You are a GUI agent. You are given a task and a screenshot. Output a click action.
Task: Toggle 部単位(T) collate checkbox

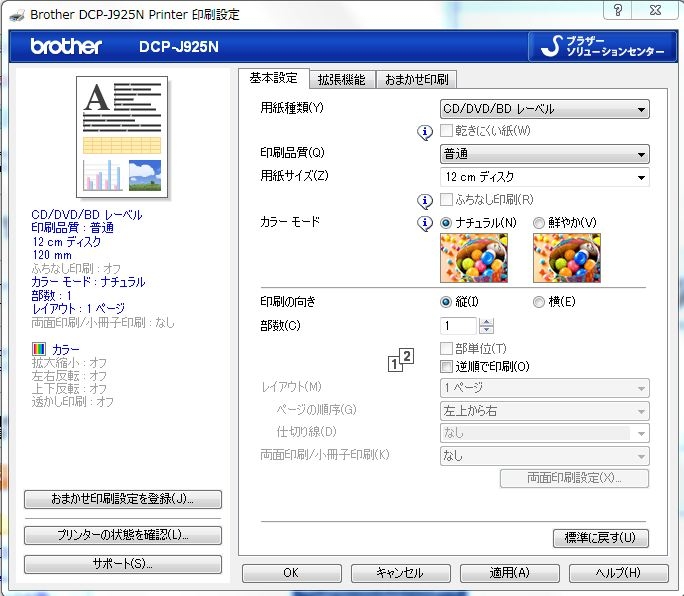point(446,348)
